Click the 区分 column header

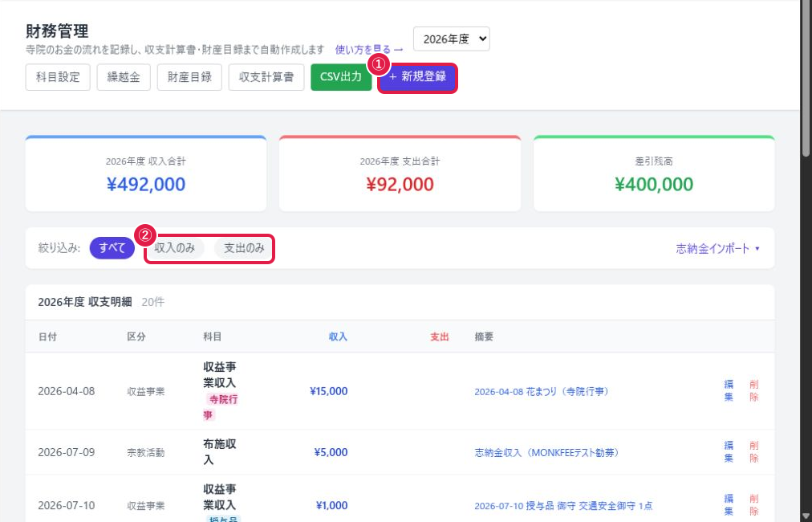[136, 337]
